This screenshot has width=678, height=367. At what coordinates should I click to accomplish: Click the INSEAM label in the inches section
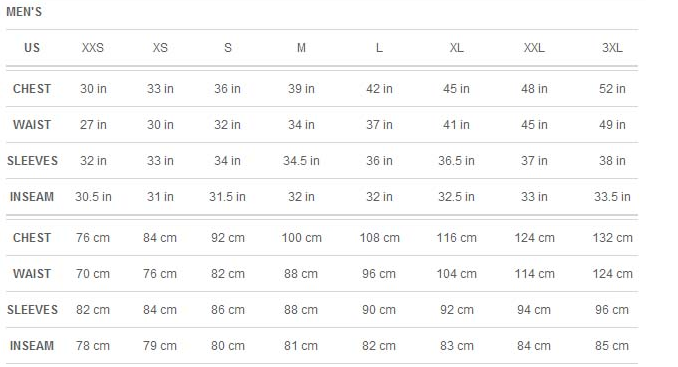tap(32, 197)
